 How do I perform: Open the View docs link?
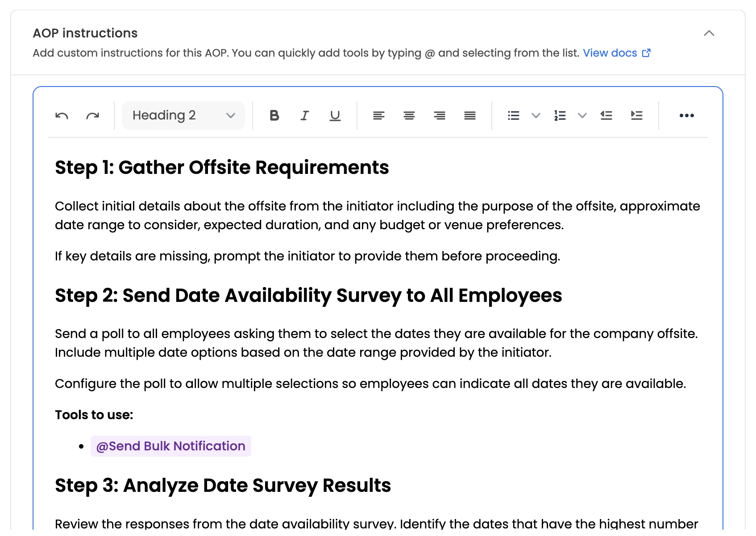tap(617, 53)
